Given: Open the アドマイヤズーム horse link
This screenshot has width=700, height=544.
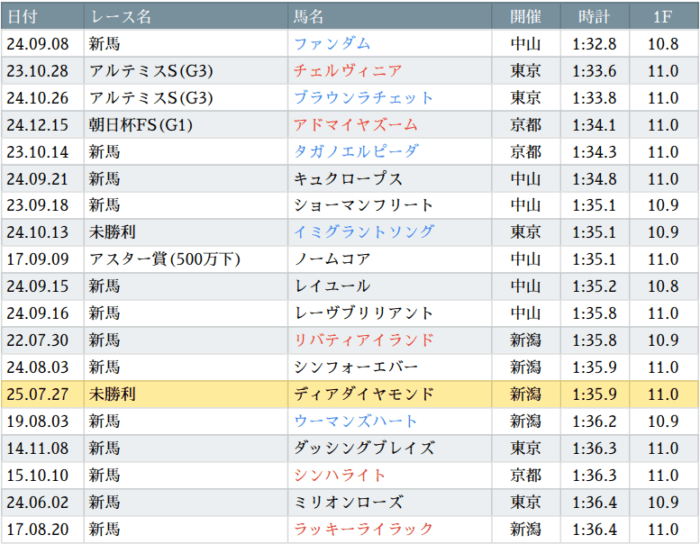Looking at the screenshot, I should [x=355, y=125].
